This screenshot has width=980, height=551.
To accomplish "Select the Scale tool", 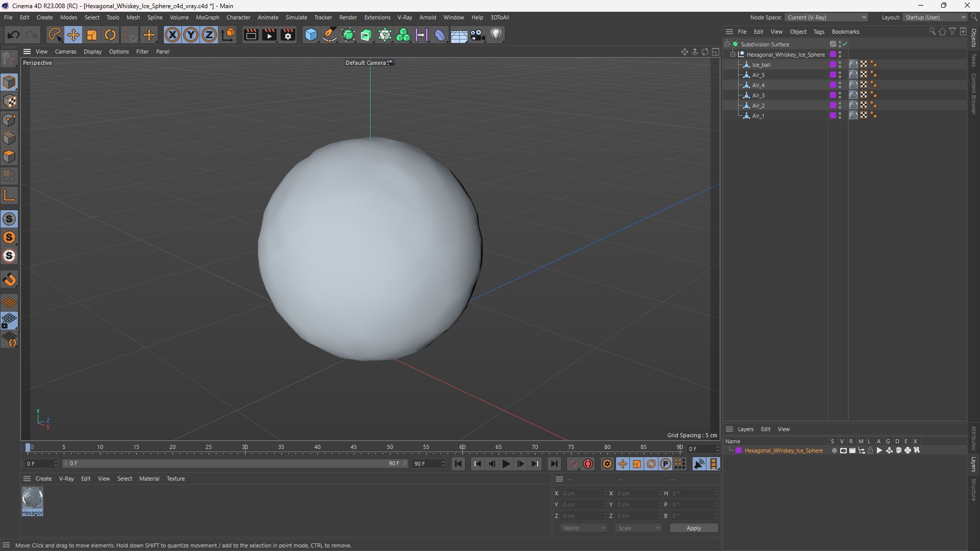I will tap(92, 35).
